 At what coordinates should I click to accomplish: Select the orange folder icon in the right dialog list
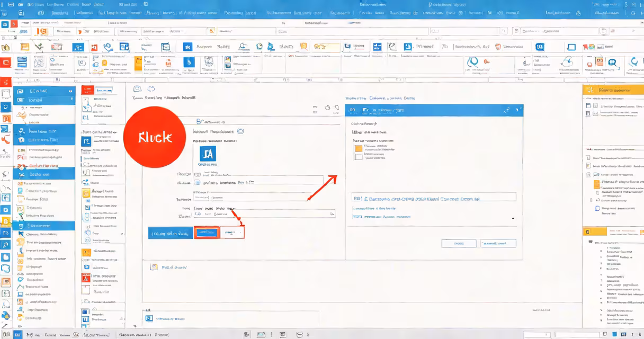click(359, 149)
